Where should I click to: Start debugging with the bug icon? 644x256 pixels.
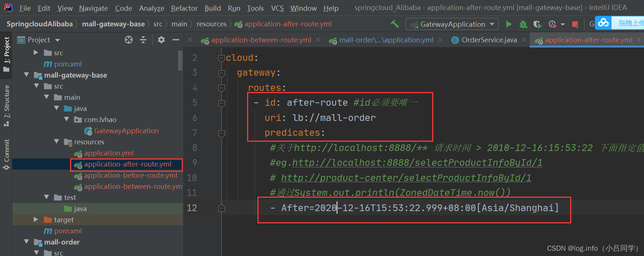[523, 24]
